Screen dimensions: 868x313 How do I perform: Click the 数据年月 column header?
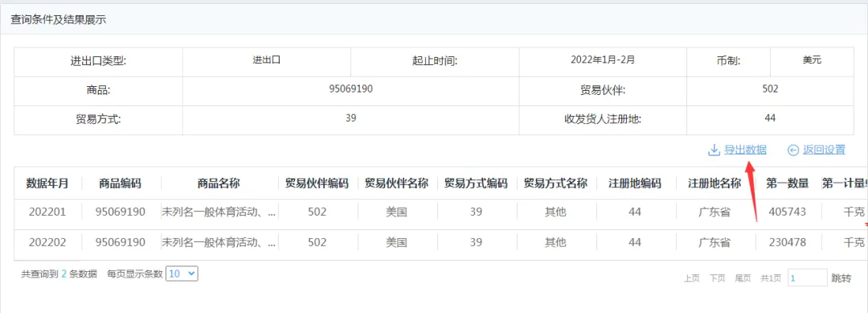coord(47,183)
